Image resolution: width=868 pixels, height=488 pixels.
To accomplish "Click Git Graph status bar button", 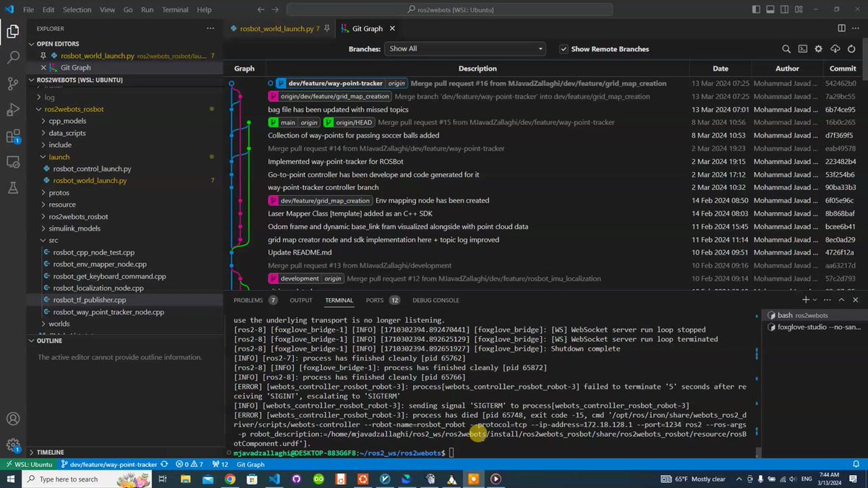I will [251, 464].
